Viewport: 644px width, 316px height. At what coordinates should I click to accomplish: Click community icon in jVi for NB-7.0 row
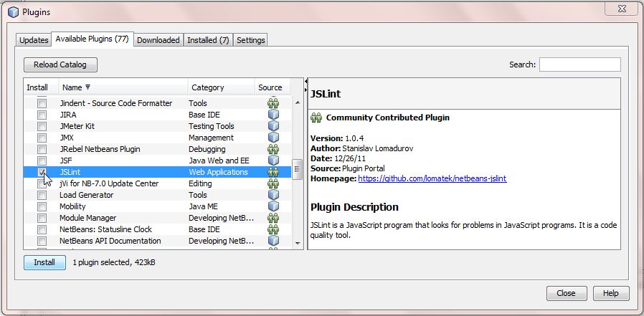coord(273,183)
